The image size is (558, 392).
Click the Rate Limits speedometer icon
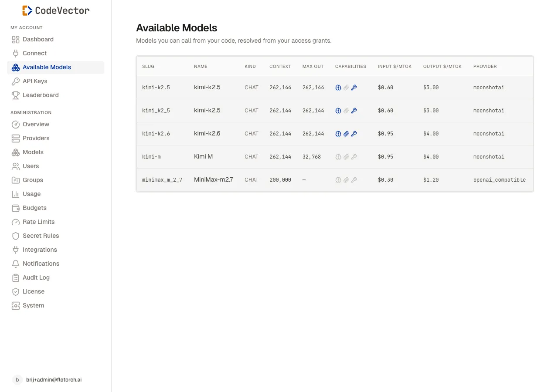point(16,222)
